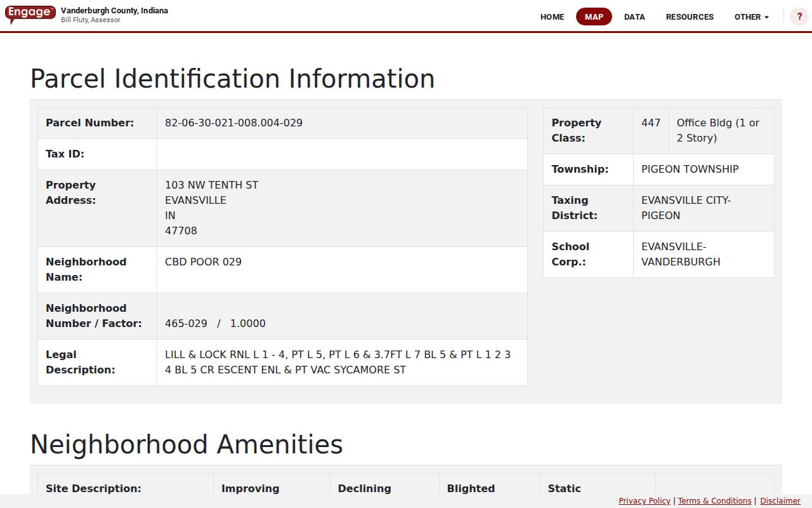The image size is (812, 508).
Task: Select neighborhood name CBD POOR 029
Action: coord(203,262)
